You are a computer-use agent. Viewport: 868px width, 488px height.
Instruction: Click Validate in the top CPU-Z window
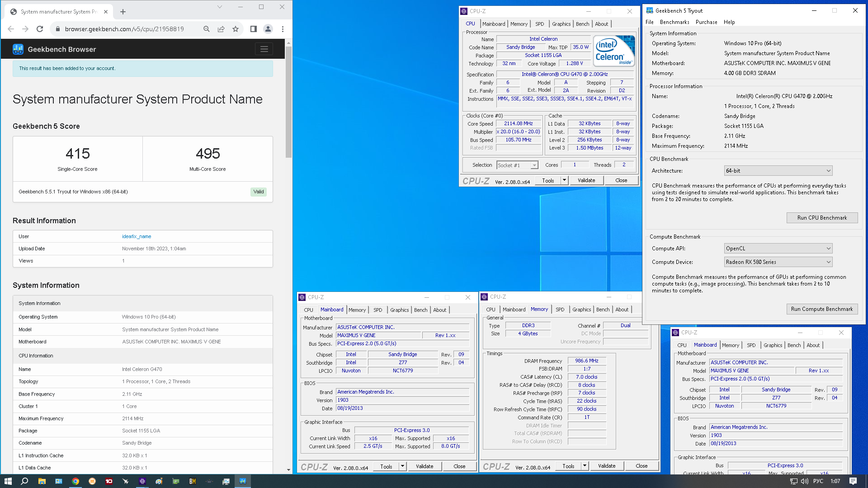[586, 180]
